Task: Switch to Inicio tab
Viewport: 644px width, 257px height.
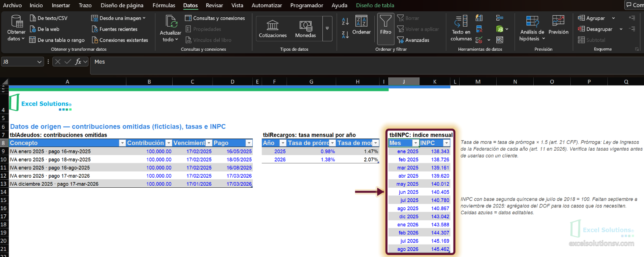Action: coord(36,5)
